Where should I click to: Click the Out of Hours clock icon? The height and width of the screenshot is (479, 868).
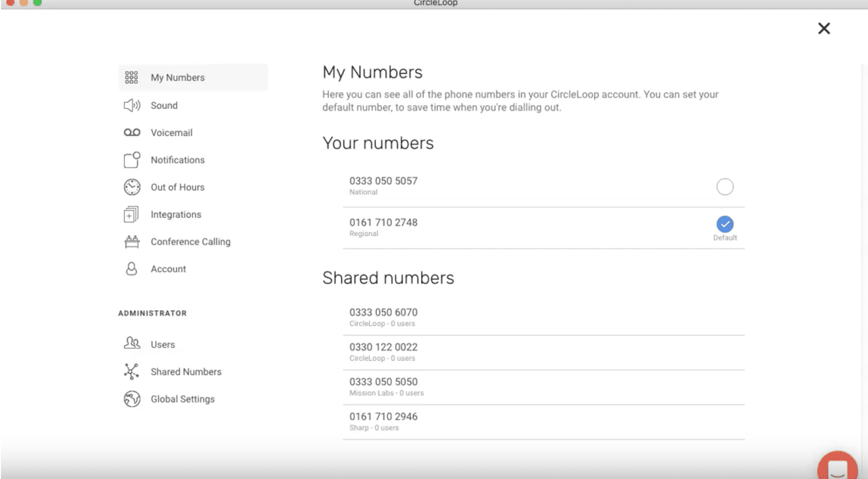click(132, 187)
